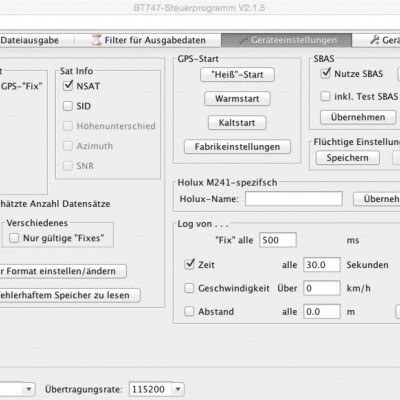This screenshot has height=400, width=400.
Task: Click Übernehmen in SBAS group
Action: [358, 117]
